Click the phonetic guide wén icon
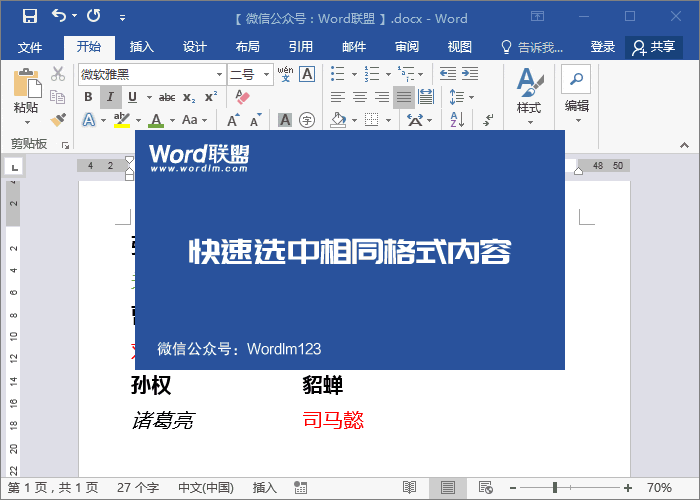This screenshot has width=700, height=500. [285, 74]
